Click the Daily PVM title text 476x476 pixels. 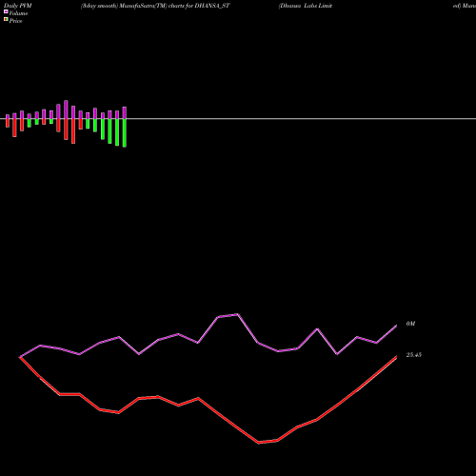tap(18, 6)
